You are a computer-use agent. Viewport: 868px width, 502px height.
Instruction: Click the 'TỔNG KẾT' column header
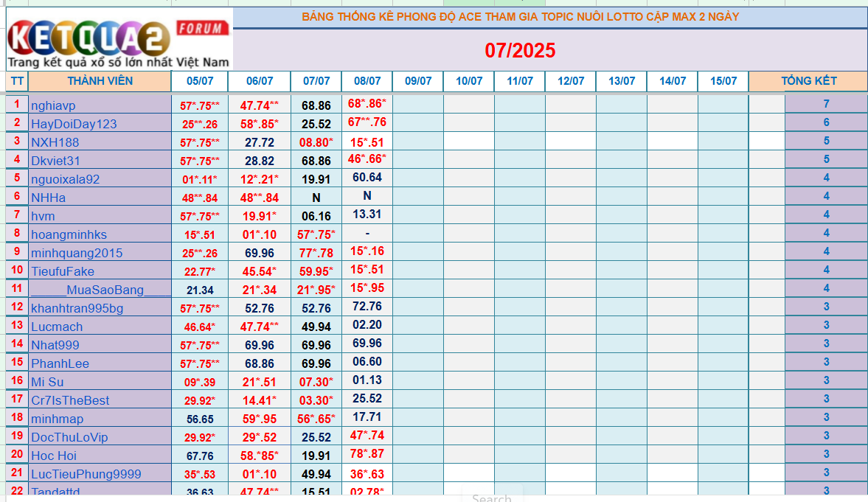[x=809, y=81]
